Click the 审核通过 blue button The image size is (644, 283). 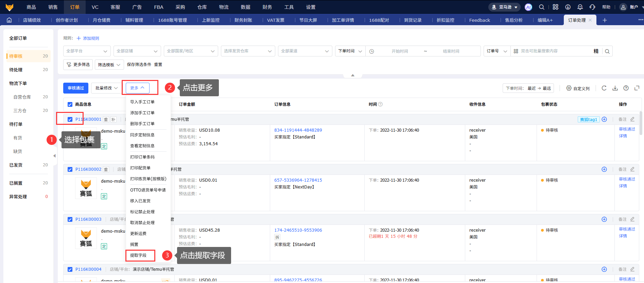[x=76, y=88]
